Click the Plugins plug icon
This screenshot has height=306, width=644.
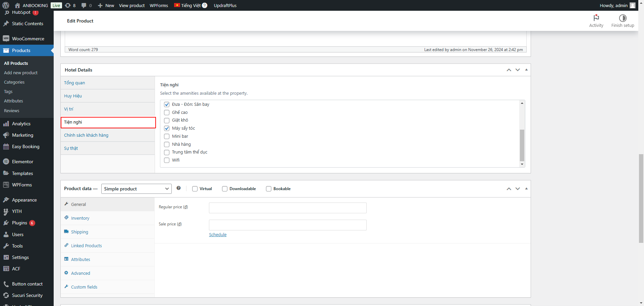coord(6,223)
